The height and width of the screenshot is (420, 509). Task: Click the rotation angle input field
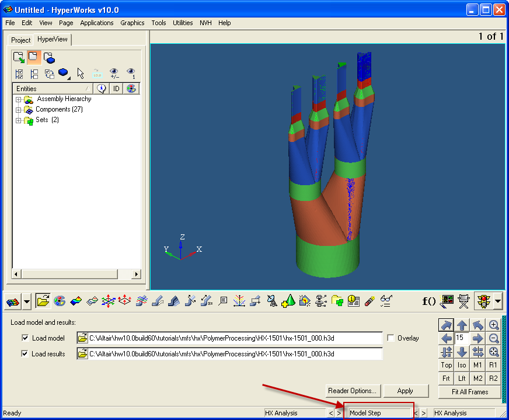(x=462, y=338)
